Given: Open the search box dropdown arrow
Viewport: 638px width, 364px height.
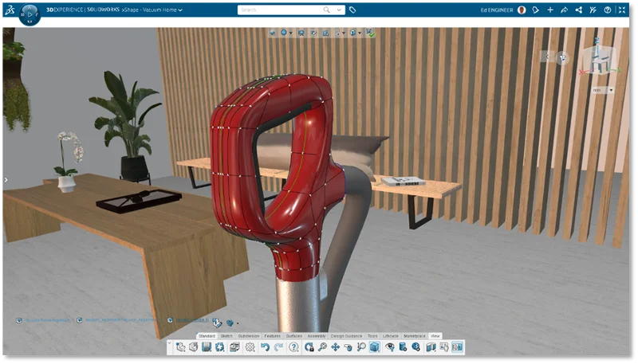Looking at the screenshot, I should pos(337,10).
